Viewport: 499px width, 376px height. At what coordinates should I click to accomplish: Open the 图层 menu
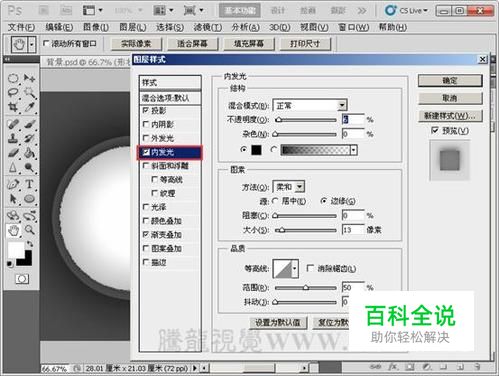pos(133,27)
